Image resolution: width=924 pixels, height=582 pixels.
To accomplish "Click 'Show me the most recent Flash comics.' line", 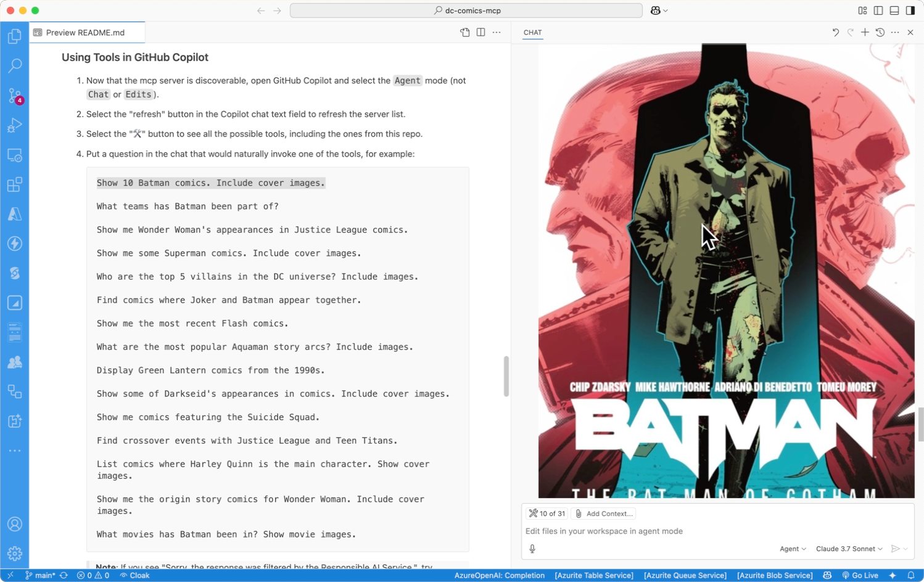I will pyautogui.click(x=192, y=324).
